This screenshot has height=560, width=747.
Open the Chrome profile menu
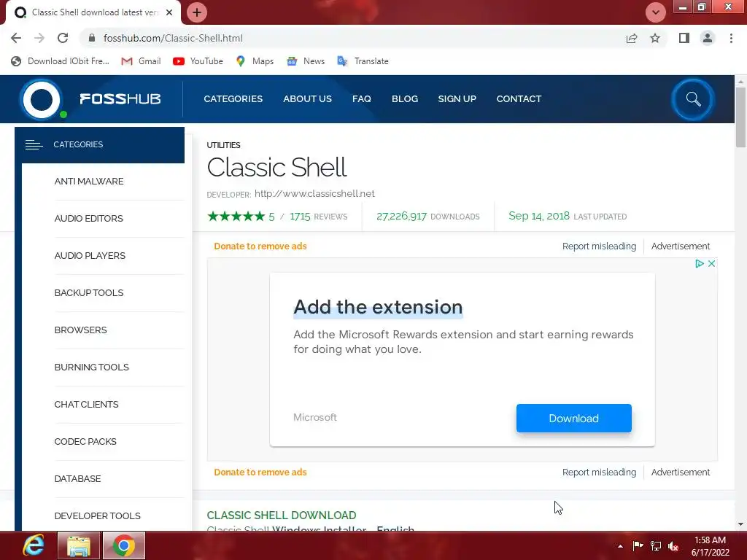coord(708,38)
